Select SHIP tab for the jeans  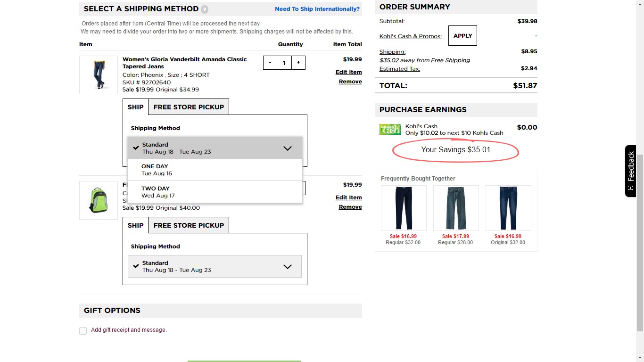tap(135, 107)
